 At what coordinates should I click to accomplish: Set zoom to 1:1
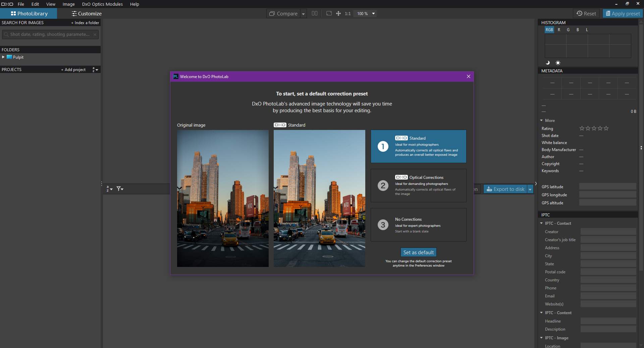point(347,14)
